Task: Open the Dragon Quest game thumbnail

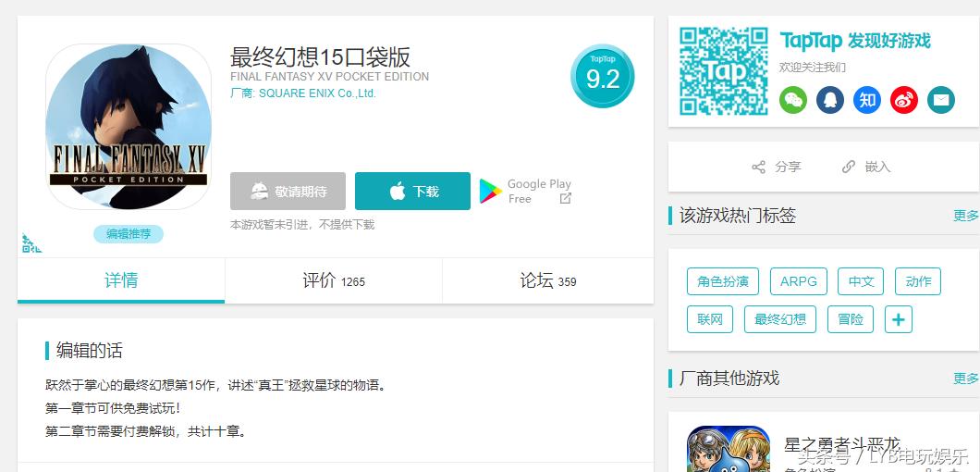Action: [x=729, y=449]
